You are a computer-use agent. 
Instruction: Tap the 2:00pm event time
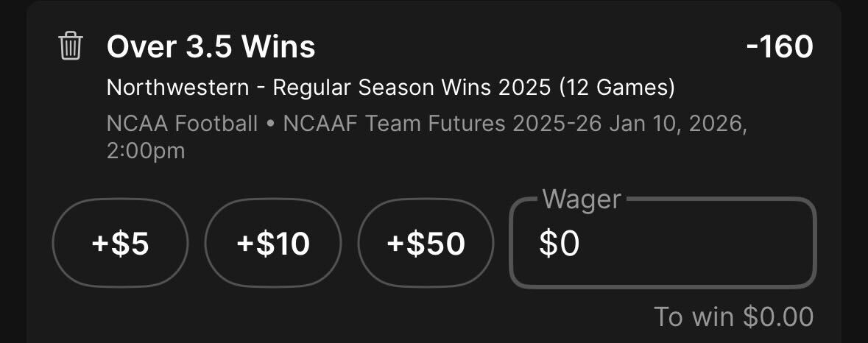(x=146, y=151)
